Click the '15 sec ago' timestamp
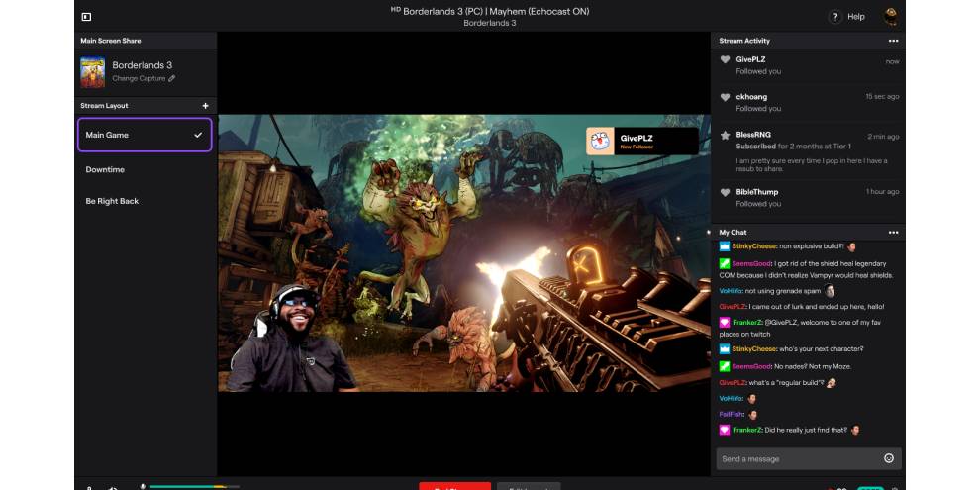 coord(882,97)
